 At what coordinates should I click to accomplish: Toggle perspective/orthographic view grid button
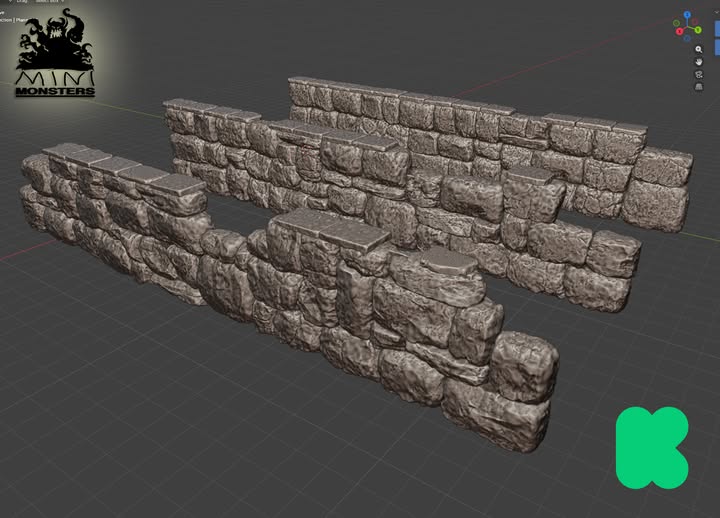coord(700,88)
